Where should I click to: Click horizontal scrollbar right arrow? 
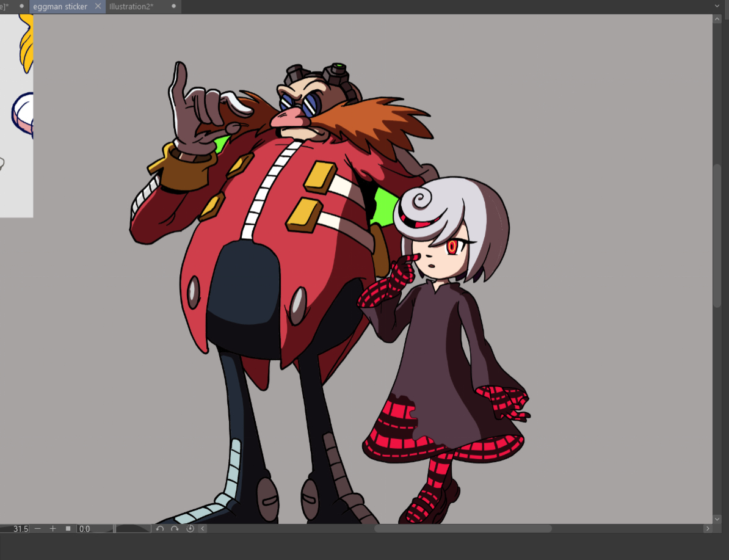click(x=708, y=528)
